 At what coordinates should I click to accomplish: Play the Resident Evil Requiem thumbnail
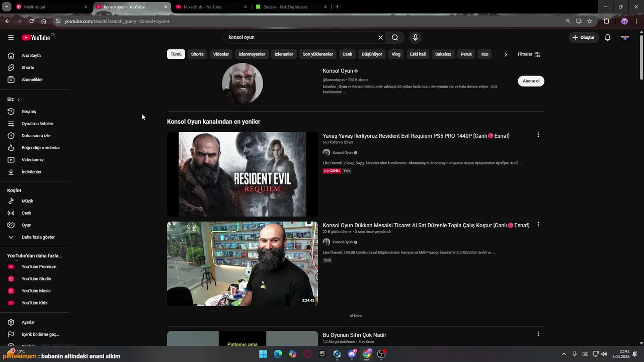click(x=243, y=174)
